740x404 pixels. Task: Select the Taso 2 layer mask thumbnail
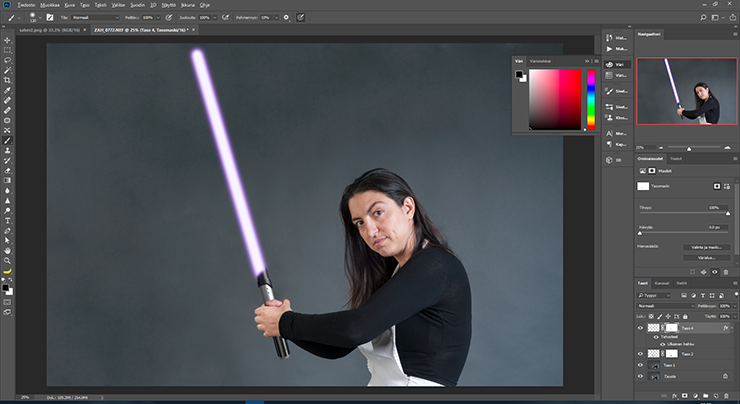(672, 354)
